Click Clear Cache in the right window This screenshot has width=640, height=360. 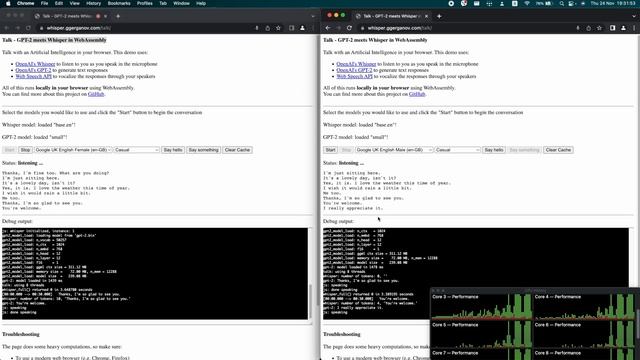[558, 150]
